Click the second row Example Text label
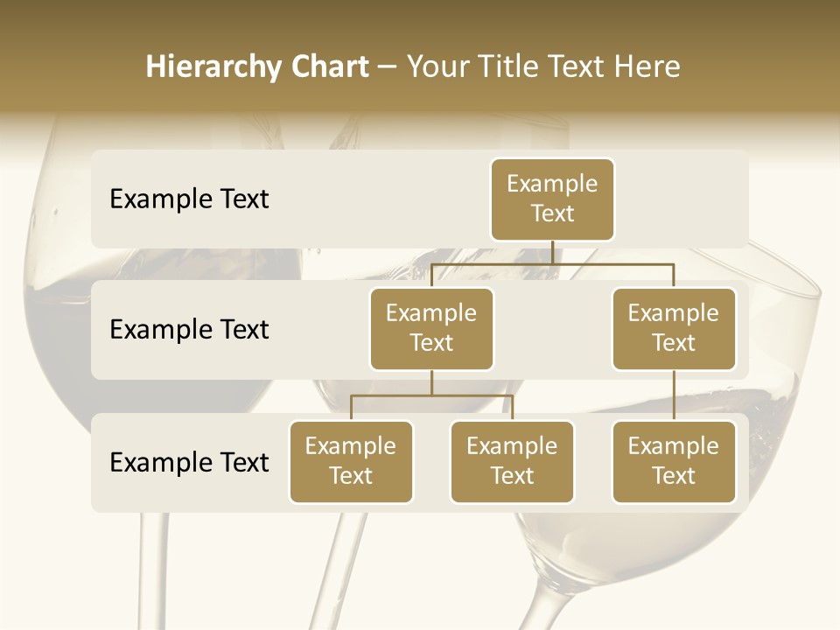The image size is (840, 630). (189, 329)
